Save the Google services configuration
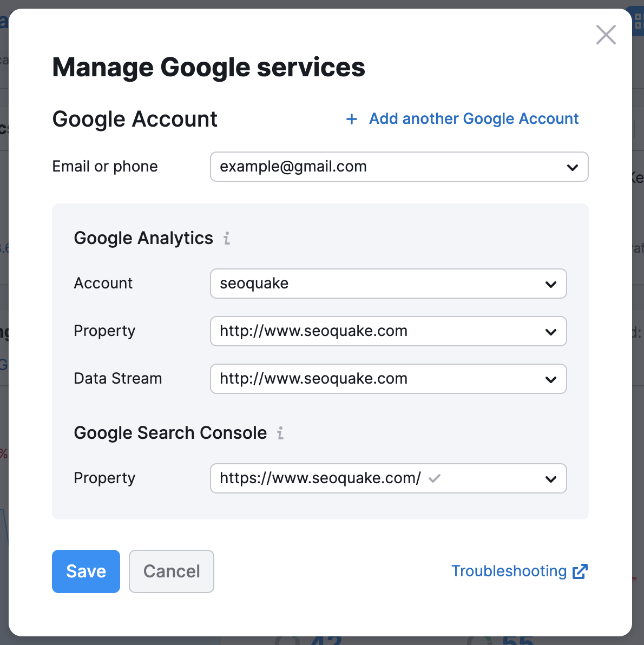Image resolution: width=644 pixels, height=645 pixels. (86, 571)
